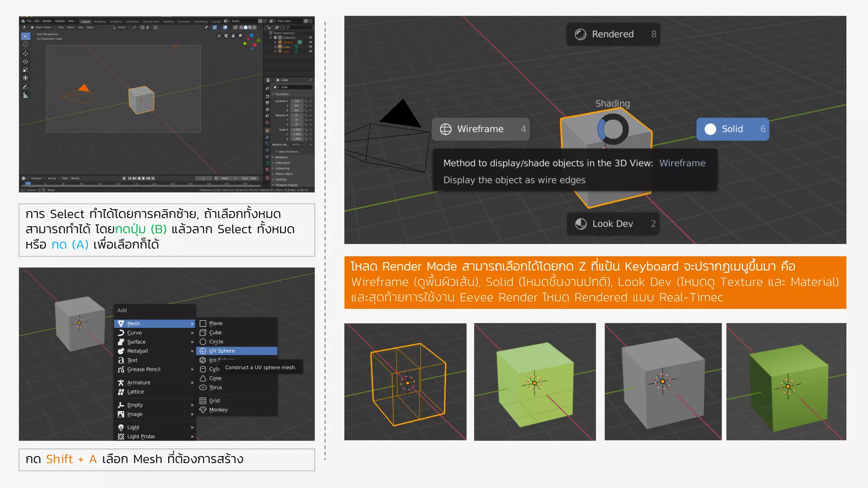Image resolution: width=868 pixels, height=488 pixels.
Task: Click the Look Dev pie option
Action: coord(613,224)
